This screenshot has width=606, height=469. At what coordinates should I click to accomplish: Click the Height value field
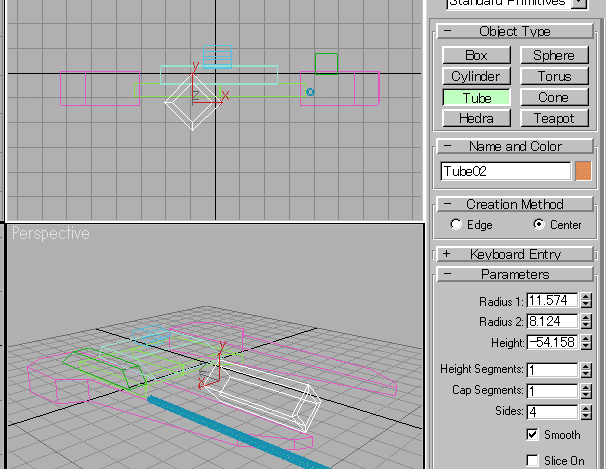pos(552,342)
